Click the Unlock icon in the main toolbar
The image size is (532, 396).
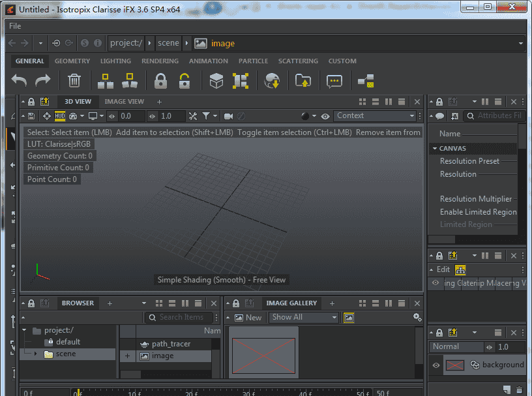186,81
